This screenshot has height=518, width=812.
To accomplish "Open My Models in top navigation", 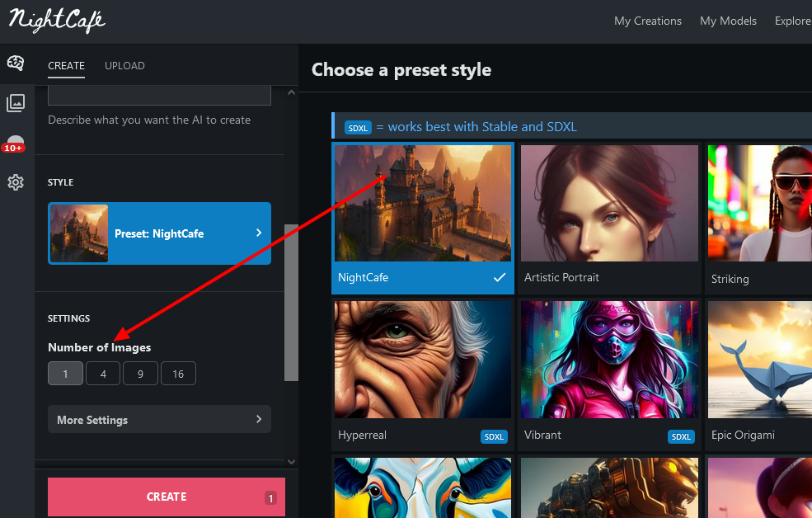I will tap(728, 21).
